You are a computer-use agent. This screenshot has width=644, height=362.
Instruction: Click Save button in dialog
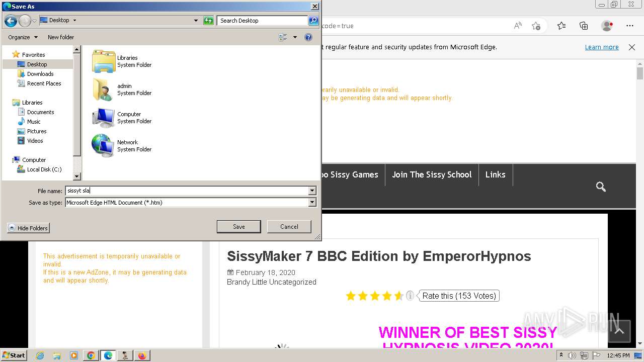point(238,227)
